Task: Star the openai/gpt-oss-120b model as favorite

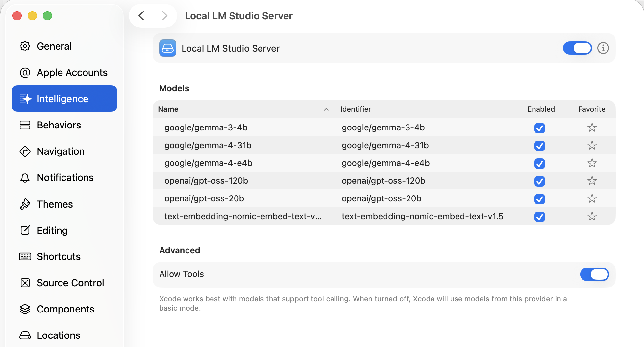Action: pos(592,181)
